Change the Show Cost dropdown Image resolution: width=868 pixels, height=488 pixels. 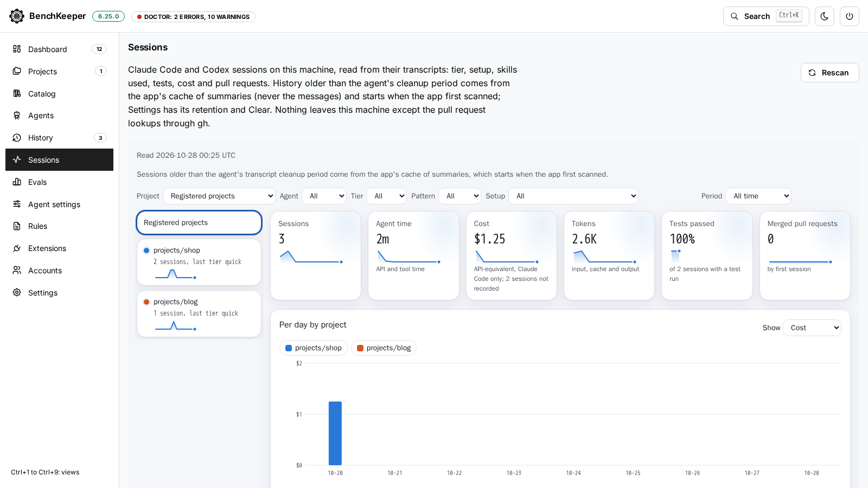(x=812, y=328)
